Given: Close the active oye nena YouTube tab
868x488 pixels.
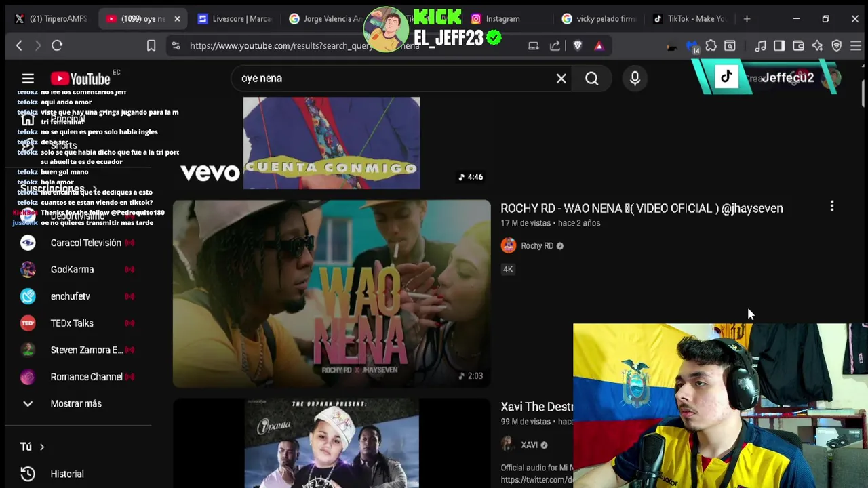Looking at the screenshot, I should [x=177, y=19].
